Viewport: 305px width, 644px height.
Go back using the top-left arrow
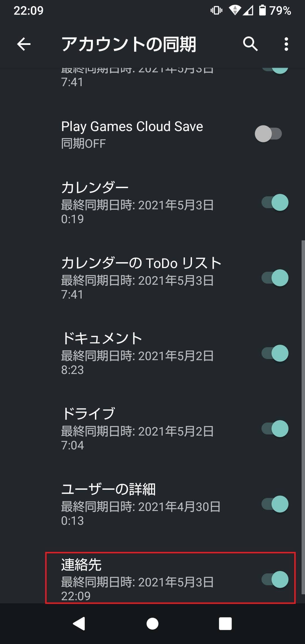24,44
